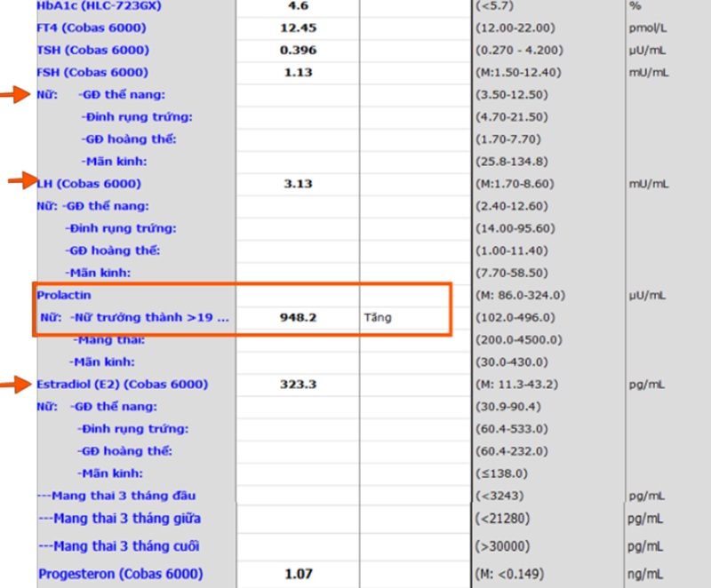The width and height of the screenshot is (711, 588).
Task: Click the FSH result value 1.13
Action: (298, 72)
